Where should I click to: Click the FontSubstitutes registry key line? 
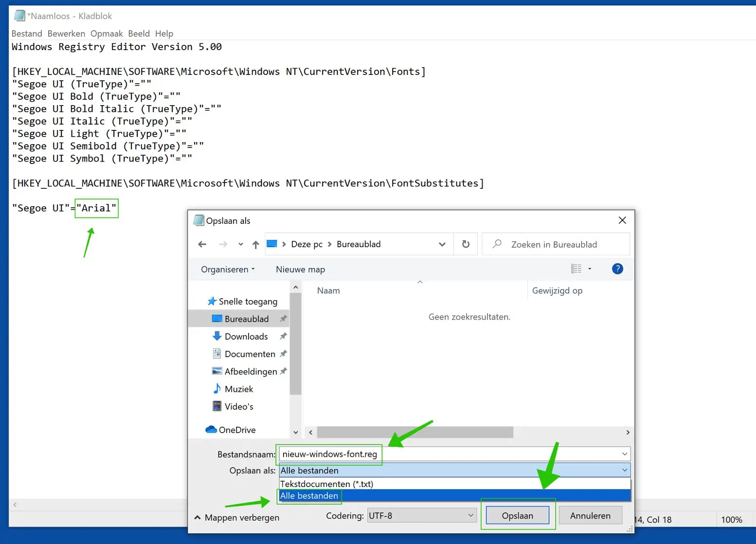(x=248, y=183)
